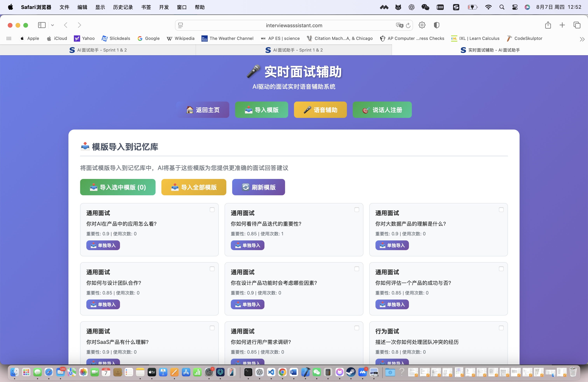Click the privacy shield icon
This screenshot has height=382, width=588.
coord(437,25)
